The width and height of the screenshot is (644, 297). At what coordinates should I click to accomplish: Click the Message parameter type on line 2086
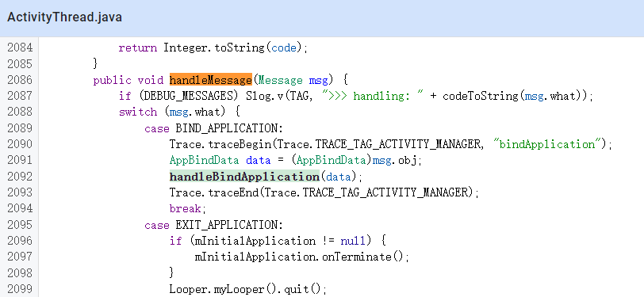[281, 80]
